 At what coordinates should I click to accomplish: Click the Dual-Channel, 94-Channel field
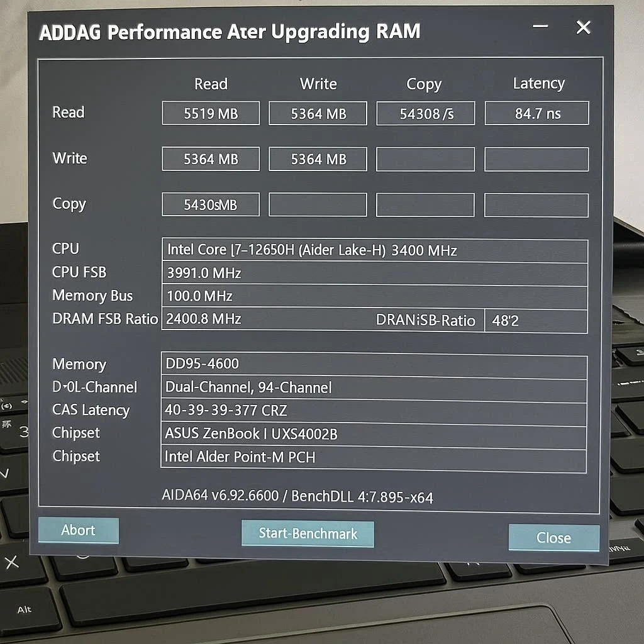coord(374,387)
